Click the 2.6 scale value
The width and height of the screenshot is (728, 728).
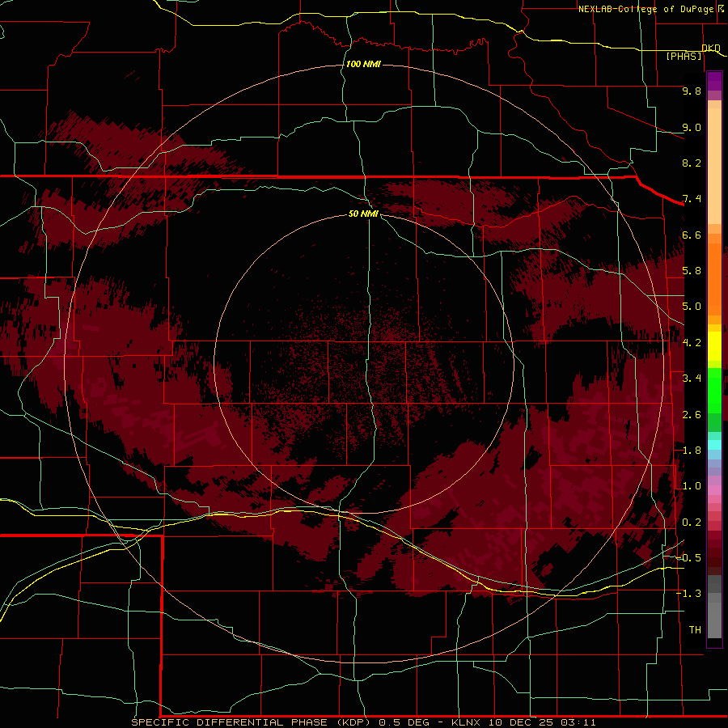[x=692, y=415]
